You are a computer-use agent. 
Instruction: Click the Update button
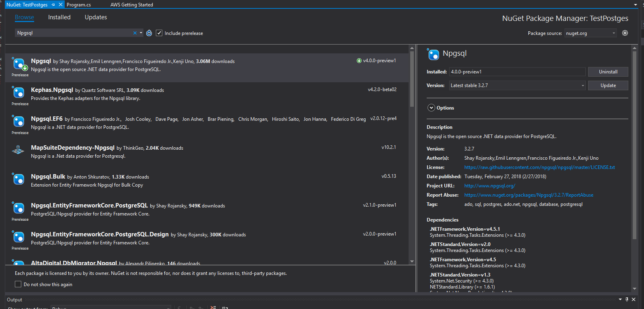(608, 85)
